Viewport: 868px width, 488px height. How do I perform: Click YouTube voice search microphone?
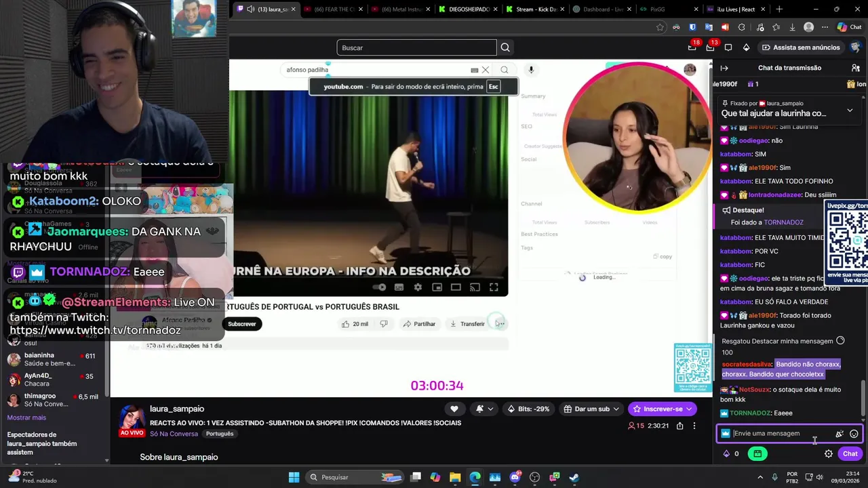[x=531, y=70]
